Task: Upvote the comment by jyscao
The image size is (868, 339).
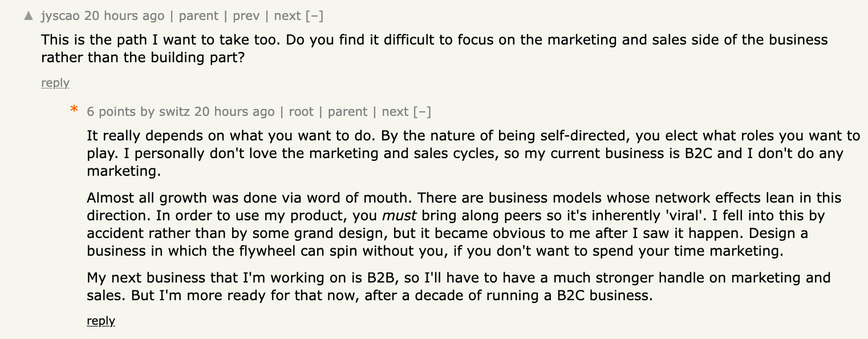Action: [29, 16]
